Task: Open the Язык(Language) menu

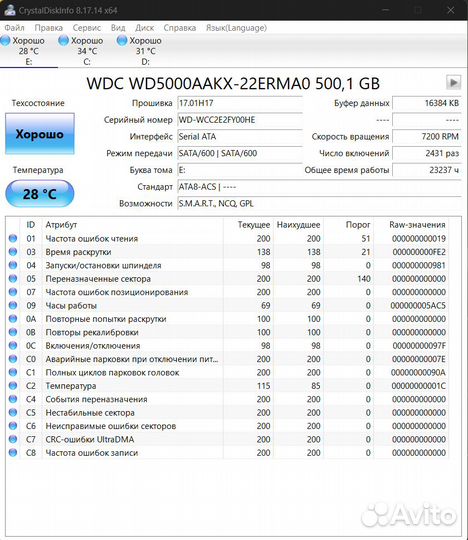Action: 236,28
